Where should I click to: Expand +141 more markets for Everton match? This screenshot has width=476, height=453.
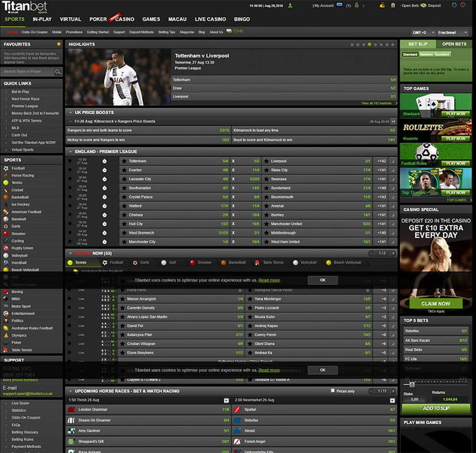click(x=381, y=170)
